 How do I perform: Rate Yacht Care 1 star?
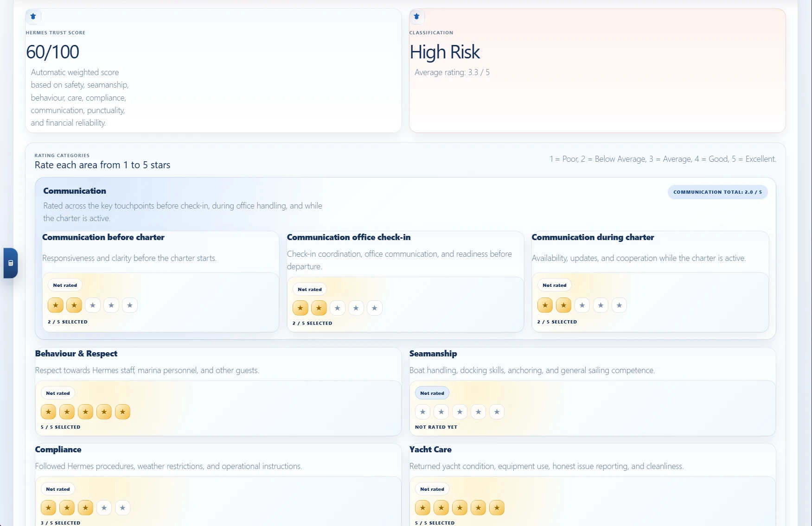click(423, 508)
